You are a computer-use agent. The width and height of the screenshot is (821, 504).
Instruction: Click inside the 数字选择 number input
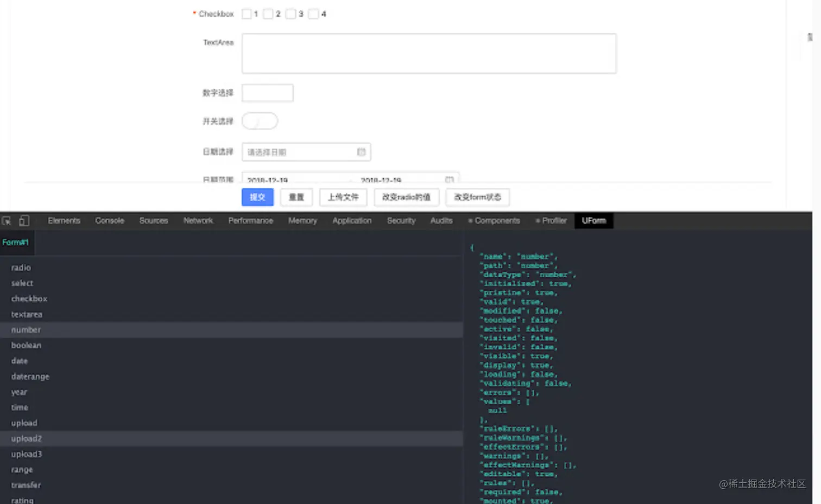tap(267, 92)
